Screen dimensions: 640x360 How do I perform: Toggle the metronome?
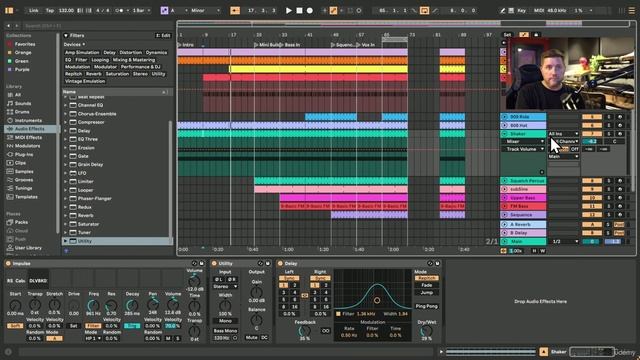[119, 11]
